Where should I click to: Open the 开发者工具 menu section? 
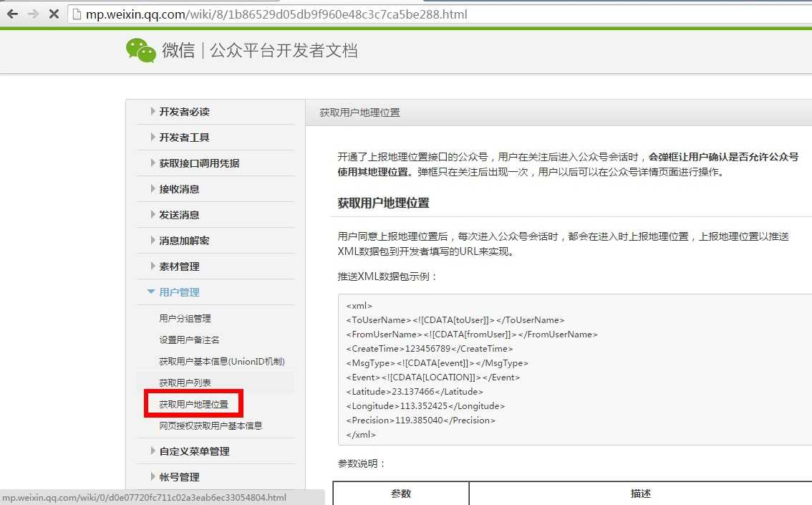tap(184, 138)
